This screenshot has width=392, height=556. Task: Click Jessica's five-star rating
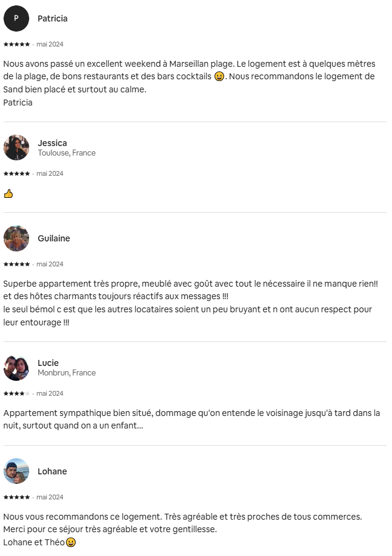point(17,174)
